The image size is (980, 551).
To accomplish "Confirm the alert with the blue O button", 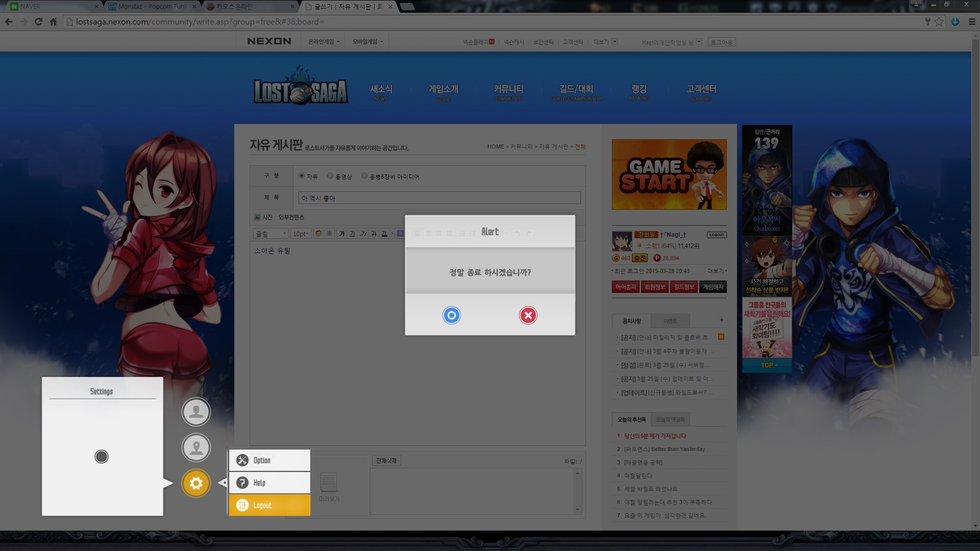I will (x=451, y=315).
